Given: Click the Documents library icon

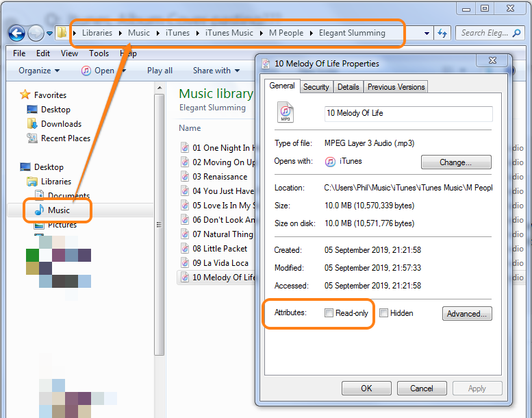Looking at the screenshot, I should tap(39, 194).
